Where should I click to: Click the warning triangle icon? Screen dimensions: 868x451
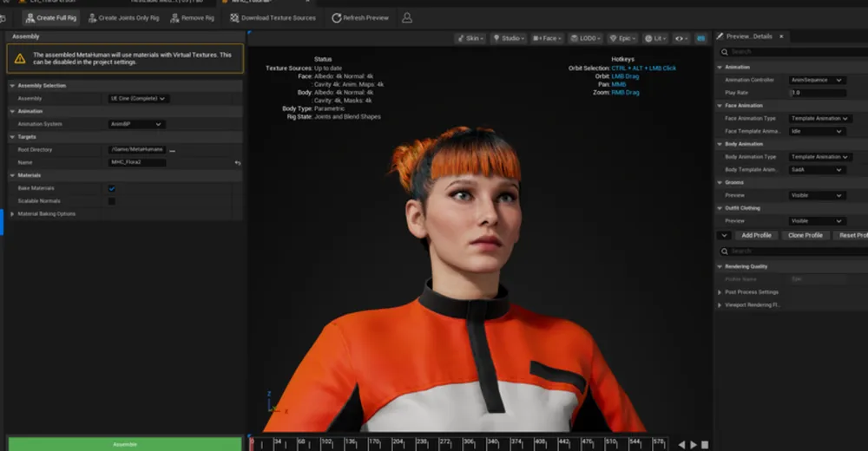click(x=20, y=59)
